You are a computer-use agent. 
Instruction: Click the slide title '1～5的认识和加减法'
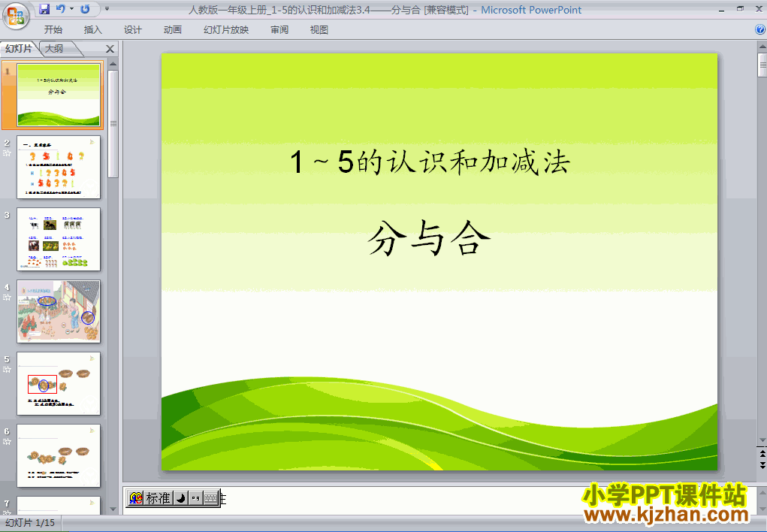(430, 162)
